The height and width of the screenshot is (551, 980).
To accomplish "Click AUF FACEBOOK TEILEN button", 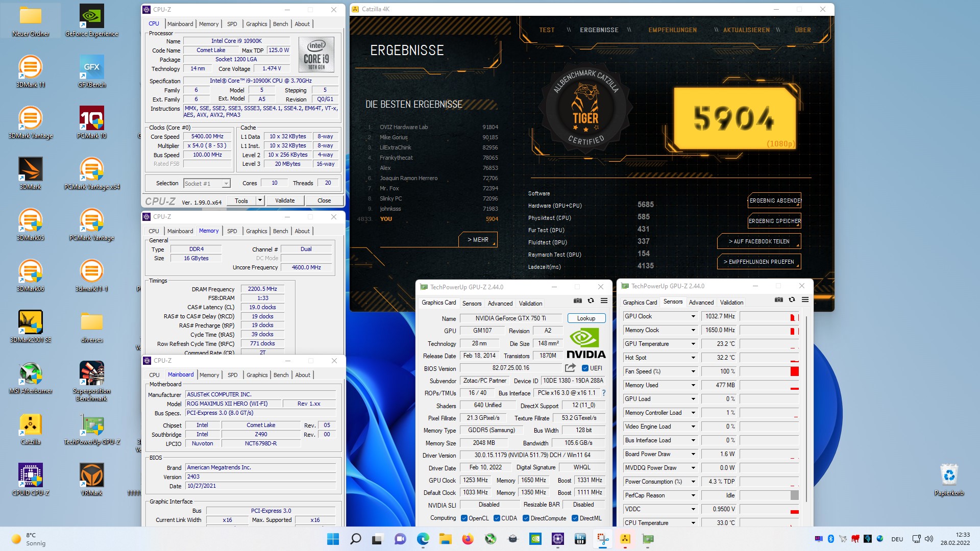I will (759, 241).
